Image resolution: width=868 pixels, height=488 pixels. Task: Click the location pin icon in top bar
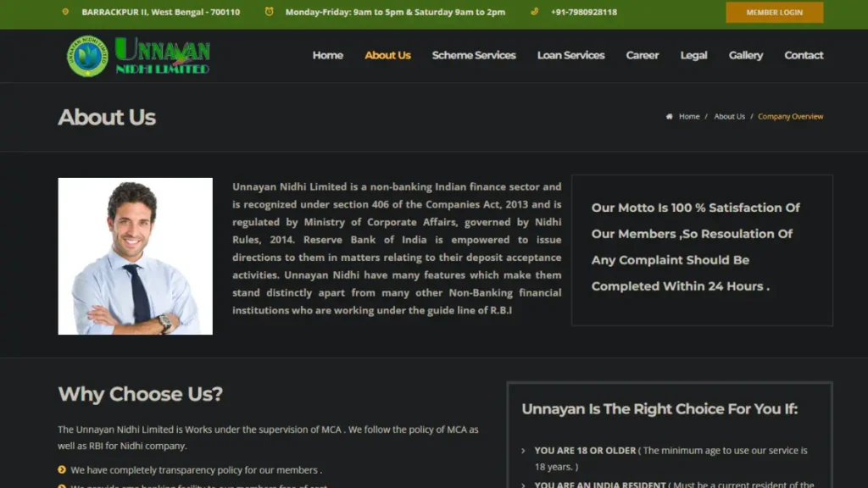pyautogui.click(x=65, y=12)
